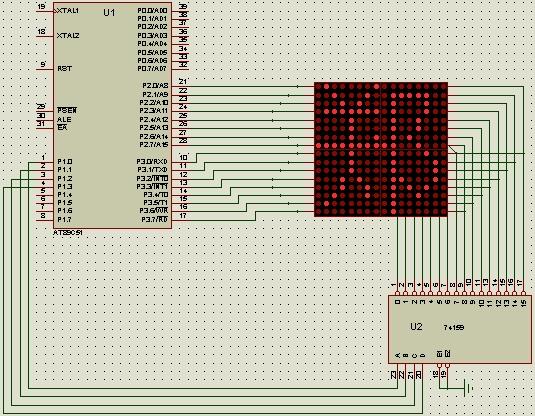Click the P2.0/A8 pin label
The height and width of the screenshot is (416, 535).
pyautogui.click(x=155, y=86)
